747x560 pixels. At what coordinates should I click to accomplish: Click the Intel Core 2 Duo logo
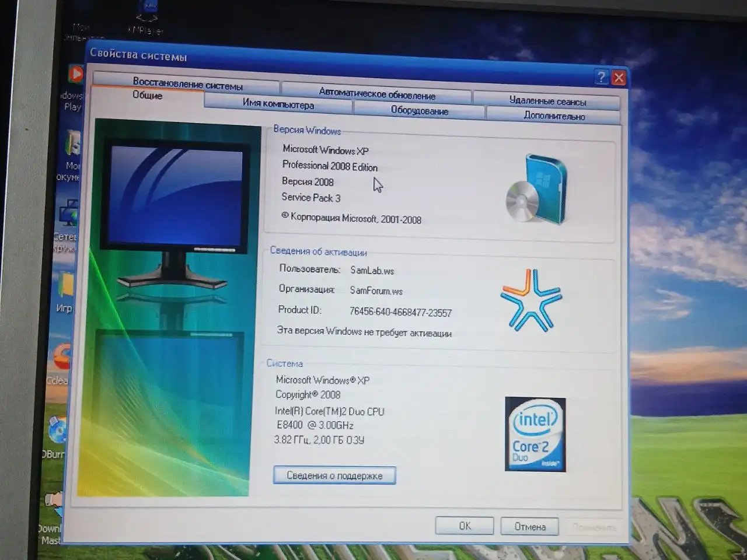point(535,434)
